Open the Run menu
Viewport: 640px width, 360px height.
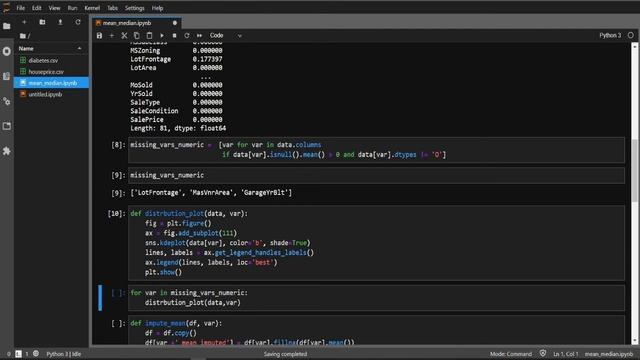tap(72, 8)
